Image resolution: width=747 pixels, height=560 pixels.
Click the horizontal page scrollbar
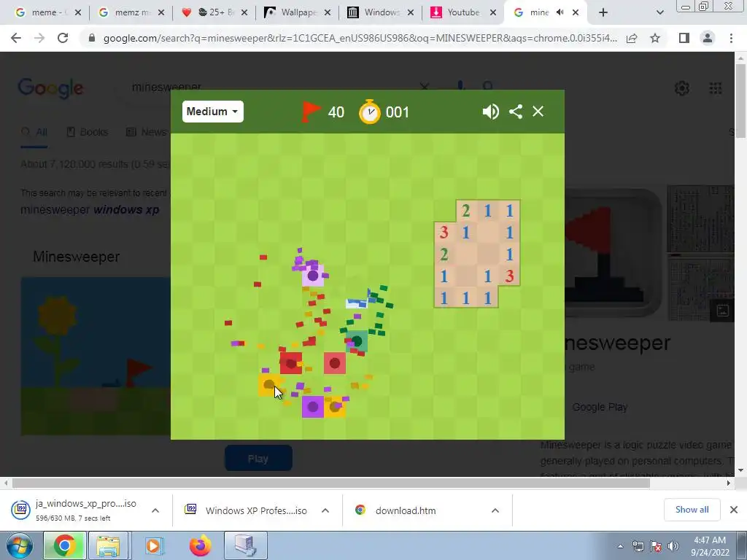coord(331,483)
